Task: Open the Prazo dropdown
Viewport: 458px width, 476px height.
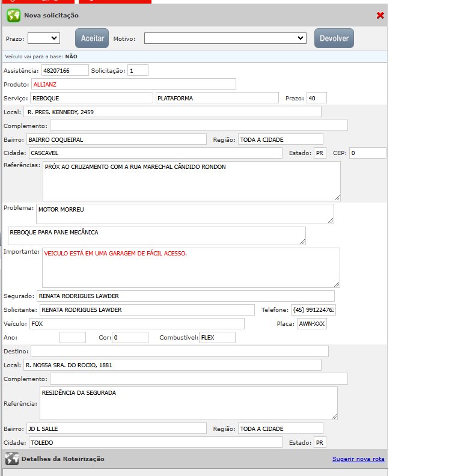Action: pyautogui.click(x=44, y=38)
